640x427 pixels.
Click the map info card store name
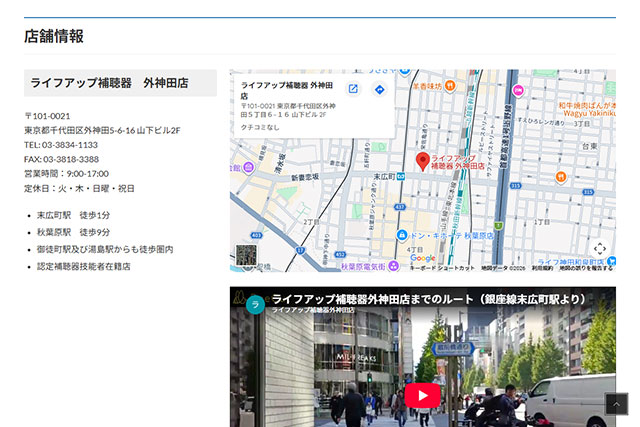click(287, 90)
